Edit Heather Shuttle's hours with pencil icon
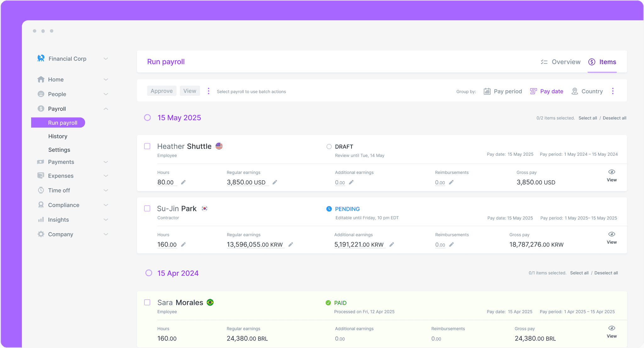The height and width of the screenshot is (348, 644). coord(183,182)
